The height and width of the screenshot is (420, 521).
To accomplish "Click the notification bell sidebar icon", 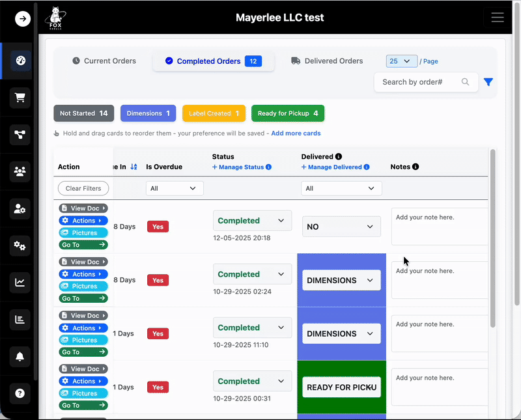I will [20, 356].
